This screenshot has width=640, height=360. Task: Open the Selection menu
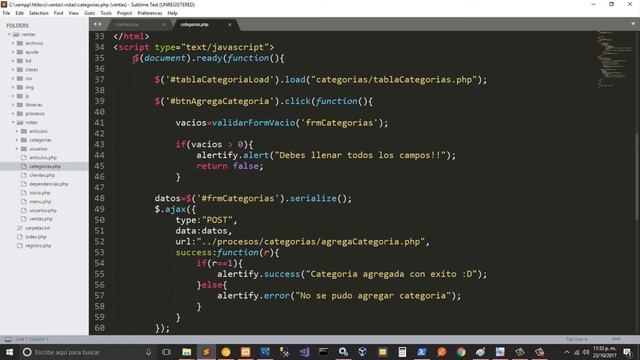tap(38, 13)
